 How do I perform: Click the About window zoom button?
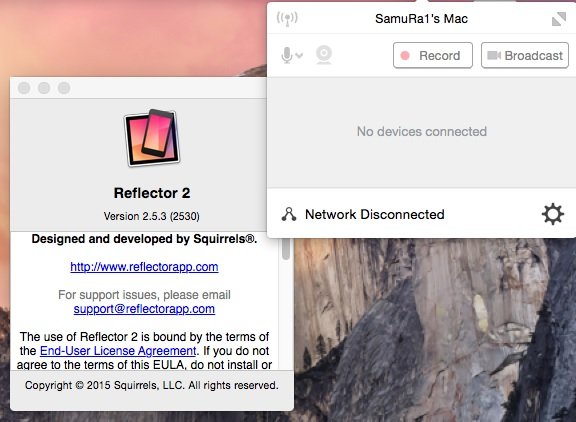click(64, 88)
